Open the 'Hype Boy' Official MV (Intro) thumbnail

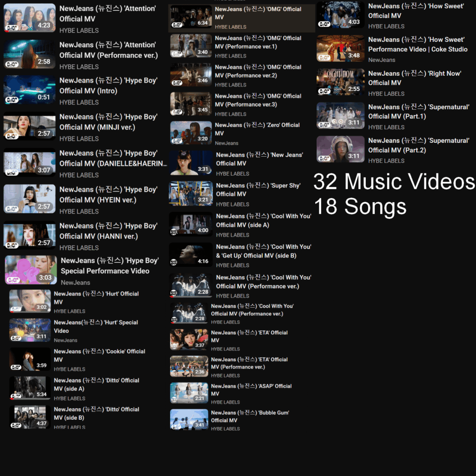[x=29, y=90]
